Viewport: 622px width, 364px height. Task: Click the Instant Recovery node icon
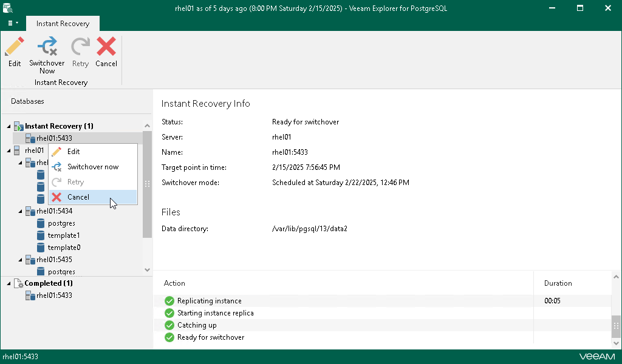(18, 126)
